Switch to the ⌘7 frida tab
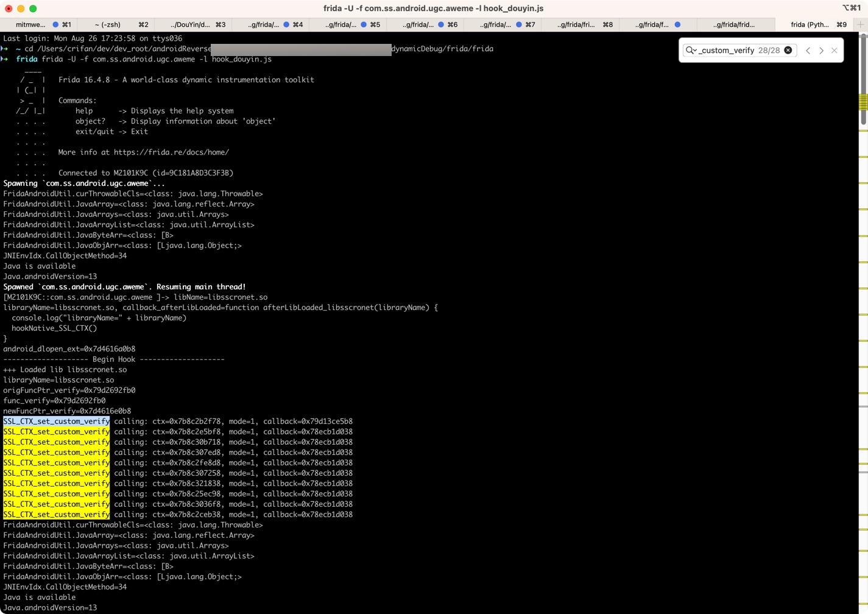The height and width of the screenshot is (614, 868). point(503,24)
